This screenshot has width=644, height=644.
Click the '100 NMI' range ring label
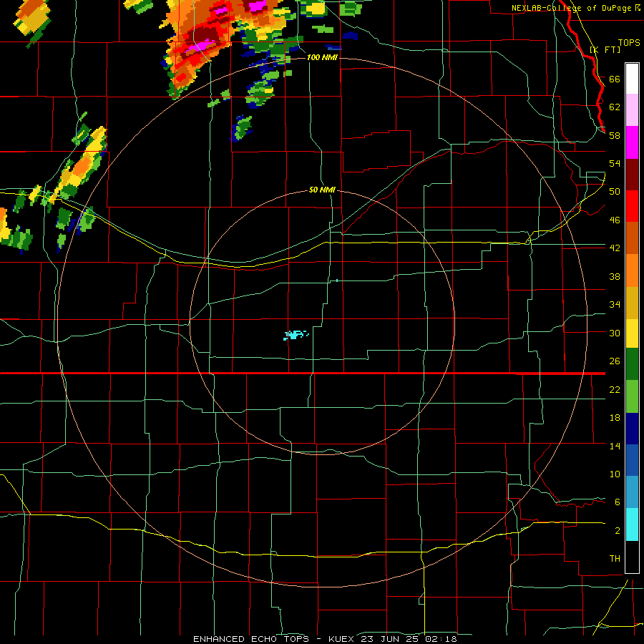(x=322, y=57)
